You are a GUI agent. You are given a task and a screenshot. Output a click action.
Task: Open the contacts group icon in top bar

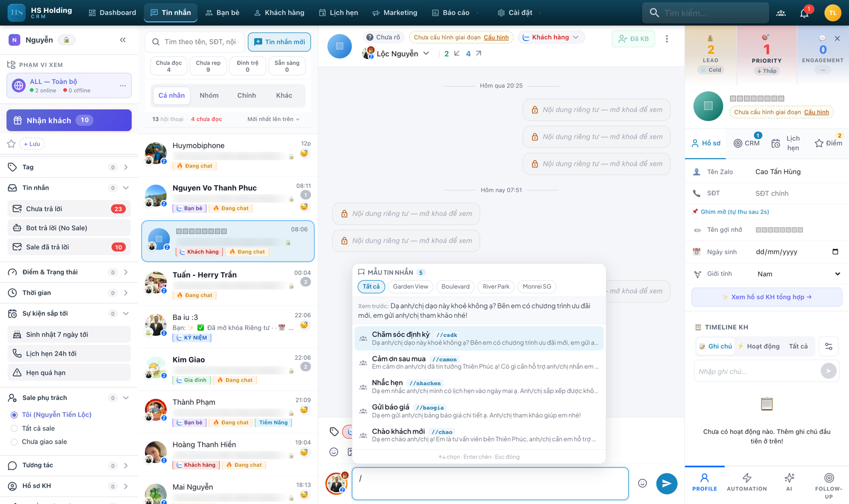point(781,13)
